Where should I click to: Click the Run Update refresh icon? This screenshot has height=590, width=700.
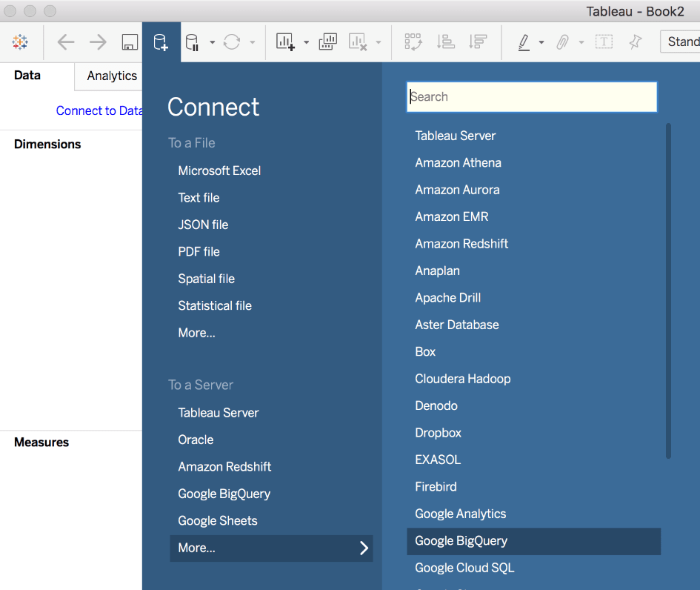(x=232, y=42)
